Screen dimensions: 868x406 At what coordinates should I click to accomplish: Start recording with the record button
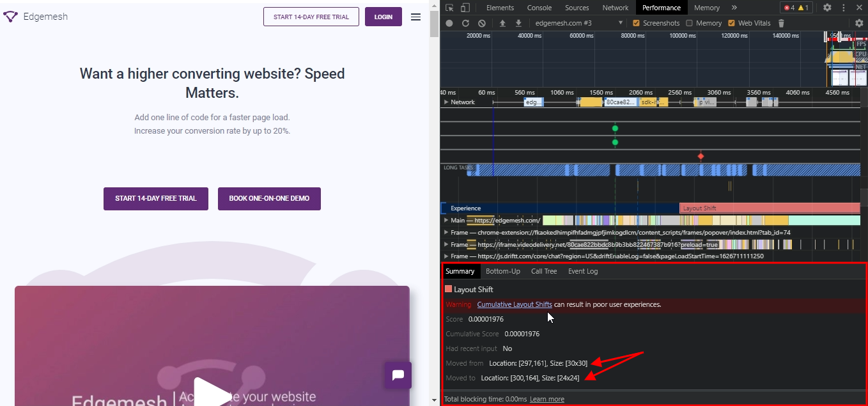click(x=449, y=23)
